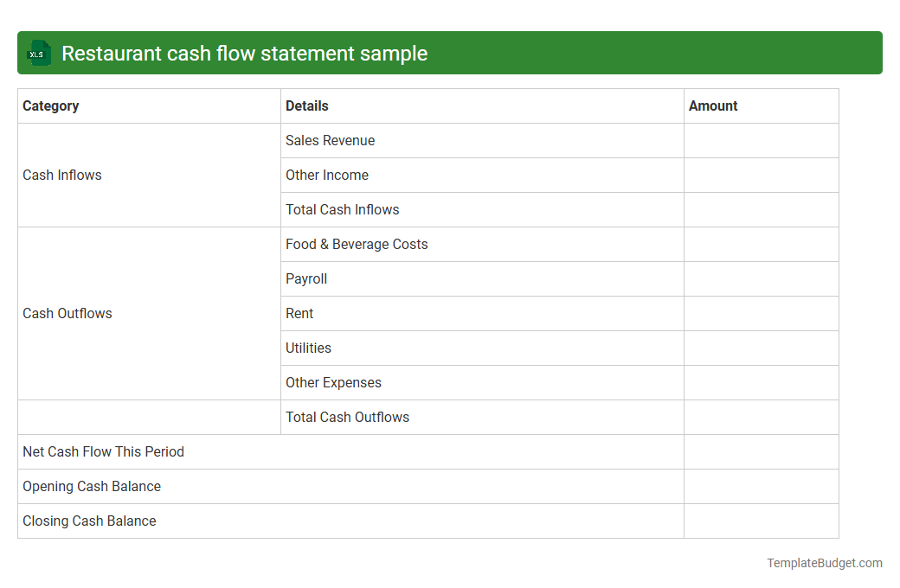Select the Cash Outflows category cell
This screenshot has width=900, height=588.
[67, 313]
